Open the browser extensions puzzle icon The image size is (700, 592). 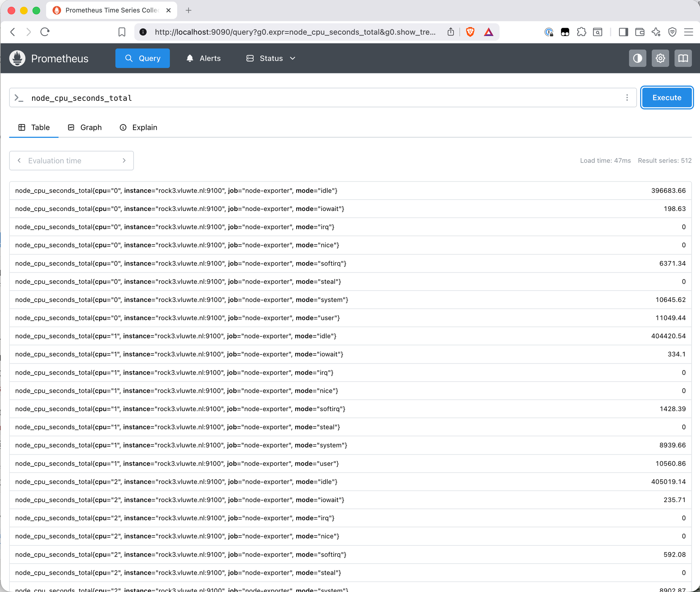pyautogui.click(x=581, y=32)
